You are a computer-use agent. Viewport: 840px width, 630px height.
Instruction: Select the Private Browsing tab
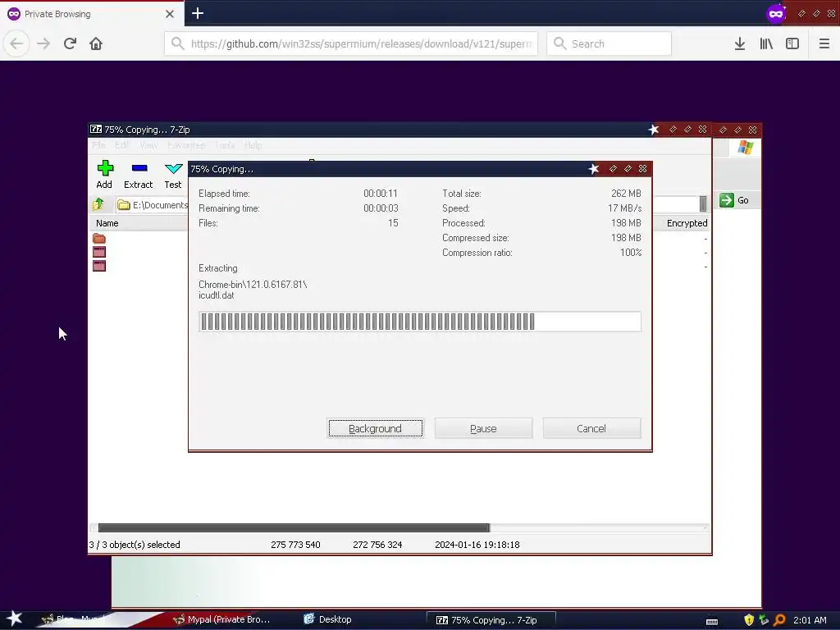[x=92, y=14]
